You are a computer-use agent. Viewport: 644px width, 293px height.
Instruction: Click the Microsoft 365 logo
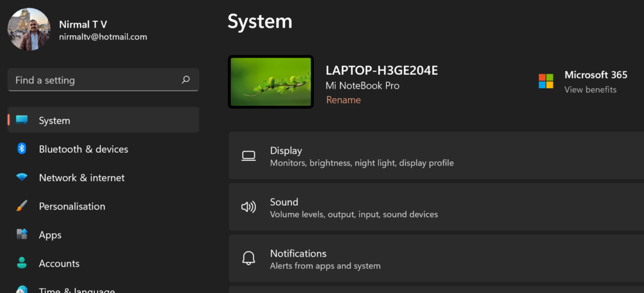[546, 81]
